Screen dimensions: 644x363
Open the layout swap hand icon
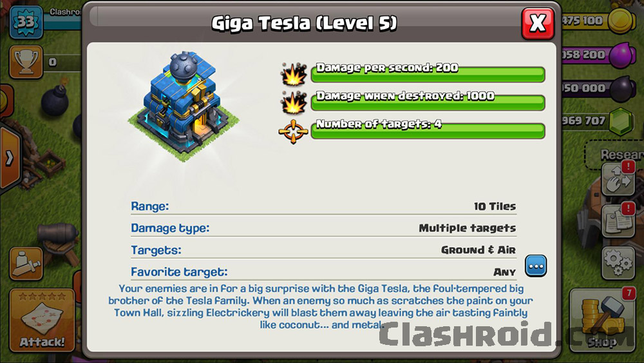[618, 179]
